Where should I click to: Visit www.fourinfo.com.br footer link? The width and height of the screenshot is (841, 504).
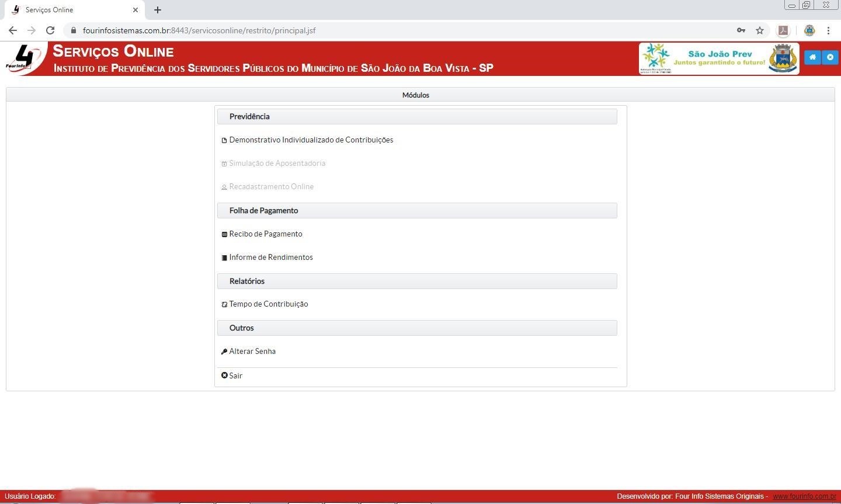point(804,496)
